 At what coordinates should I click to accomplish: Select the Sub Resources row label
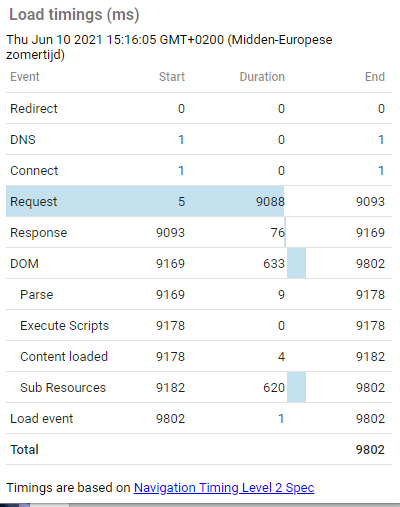point(63,388)
